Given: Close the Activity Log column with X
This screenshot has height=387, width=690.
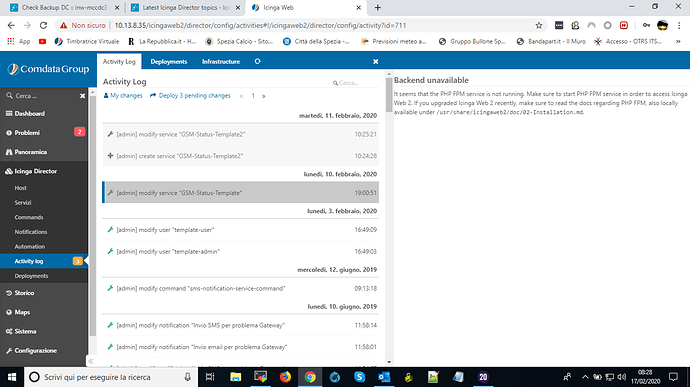Looking at the screenshot, I should pyautogui.click(x=375, y=62).
